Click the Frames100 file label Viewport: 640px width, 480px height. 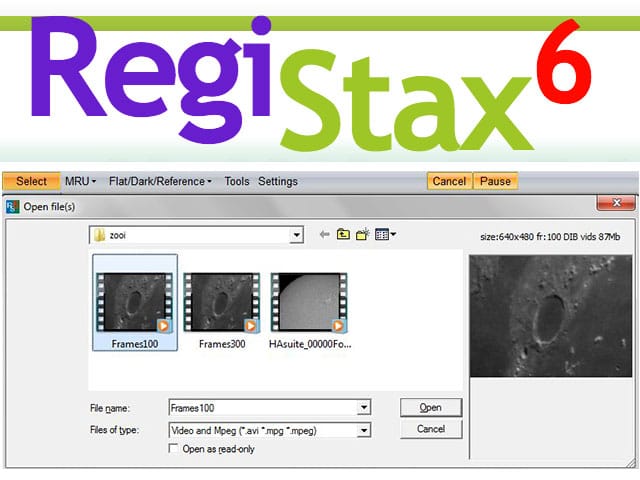point(135,344)
